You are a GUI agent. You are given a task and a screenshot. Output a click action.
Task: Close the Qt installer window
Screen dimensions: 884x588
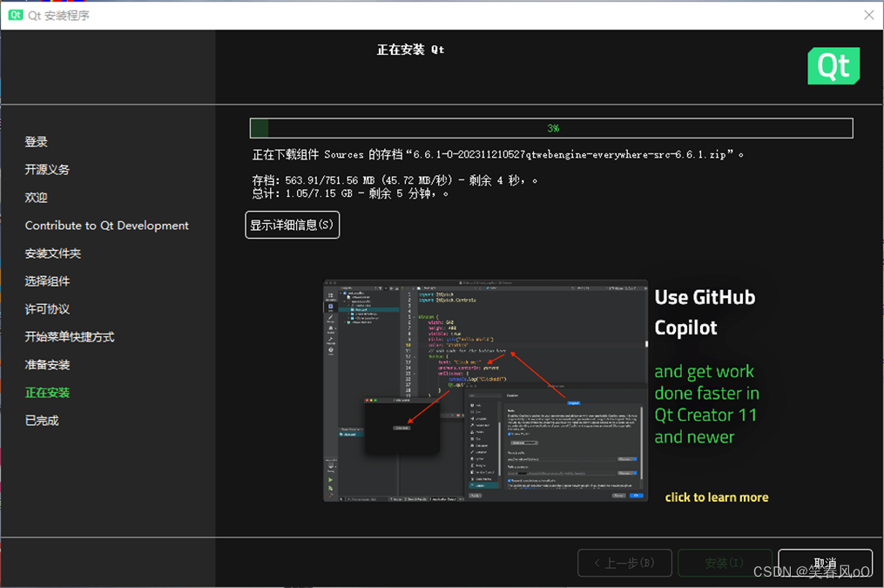pos(869,15)
